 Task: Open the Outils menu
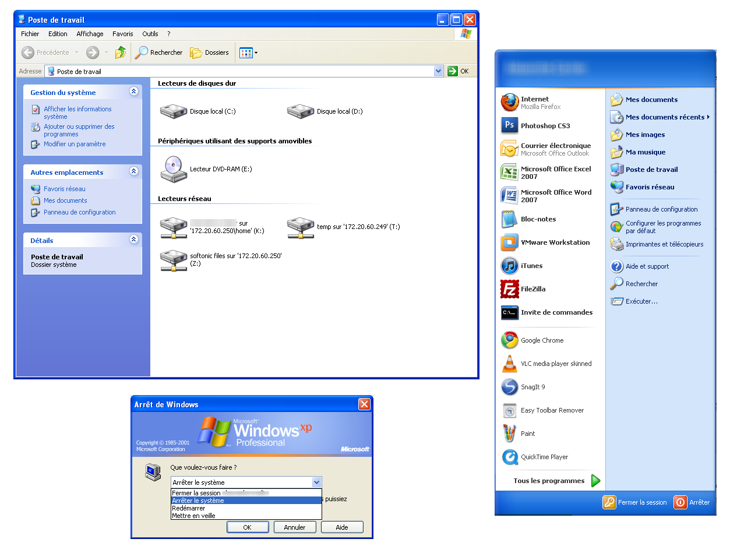coord(150,34)
